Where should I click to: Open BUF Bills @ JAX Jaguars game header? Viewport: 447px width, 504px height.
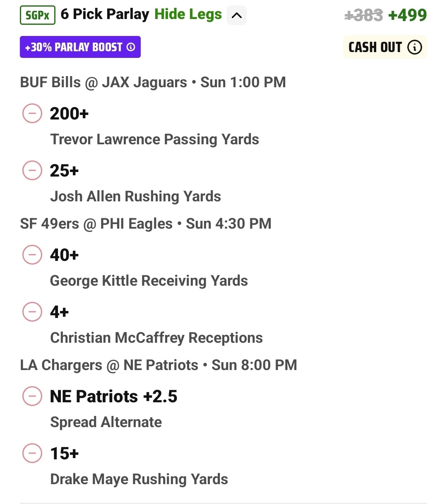click(153, 82)
